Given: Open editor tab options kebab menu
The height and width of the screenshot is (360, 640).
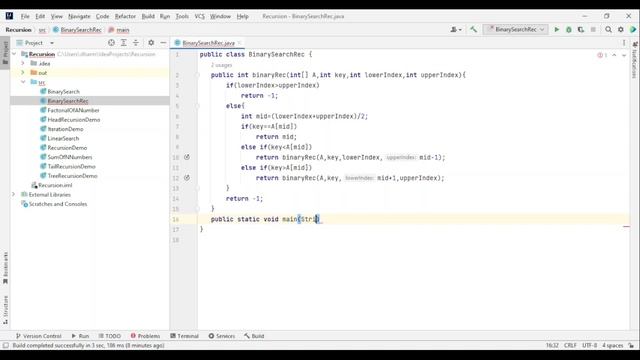Looking at the screenshot, I should coord(624,42).
